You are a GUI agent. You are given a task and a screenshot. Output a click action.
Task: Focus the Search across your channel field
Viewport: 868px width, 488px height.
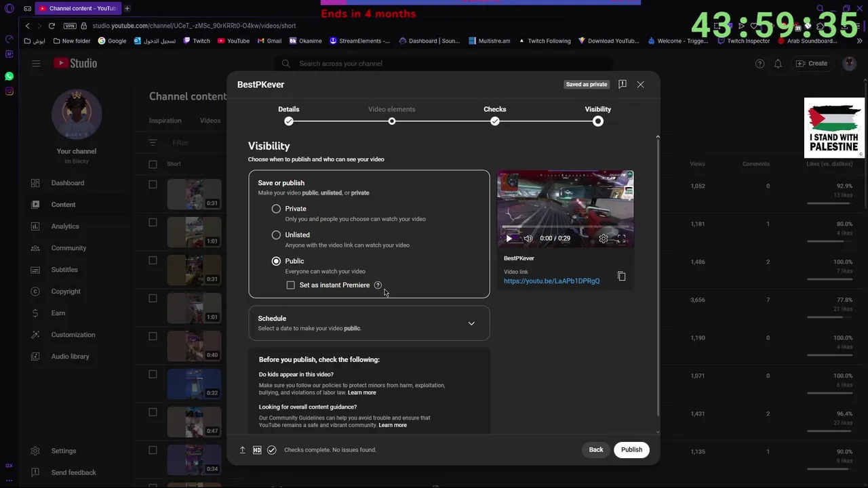444,64
